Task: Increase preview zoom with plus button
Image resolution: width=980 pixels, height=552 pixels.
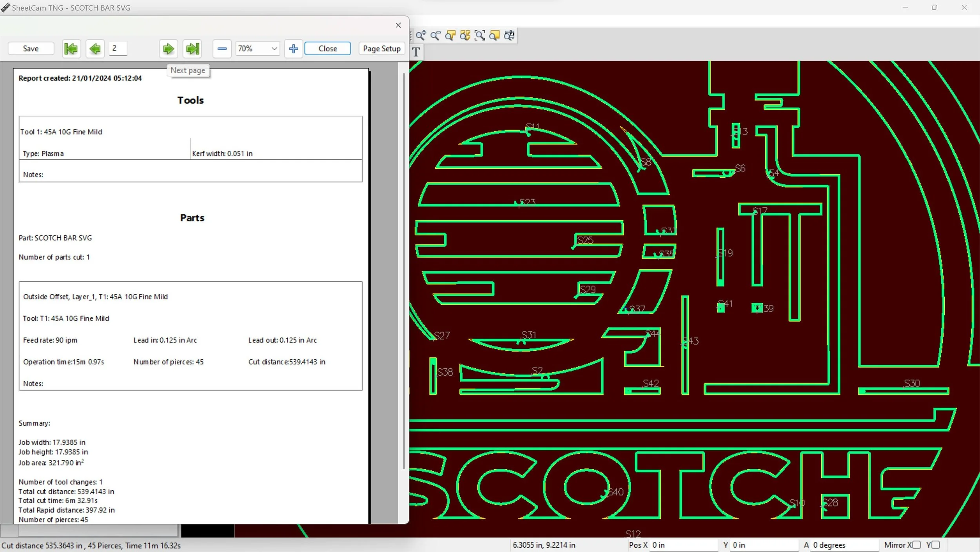Action: click(x=293, y=49)
